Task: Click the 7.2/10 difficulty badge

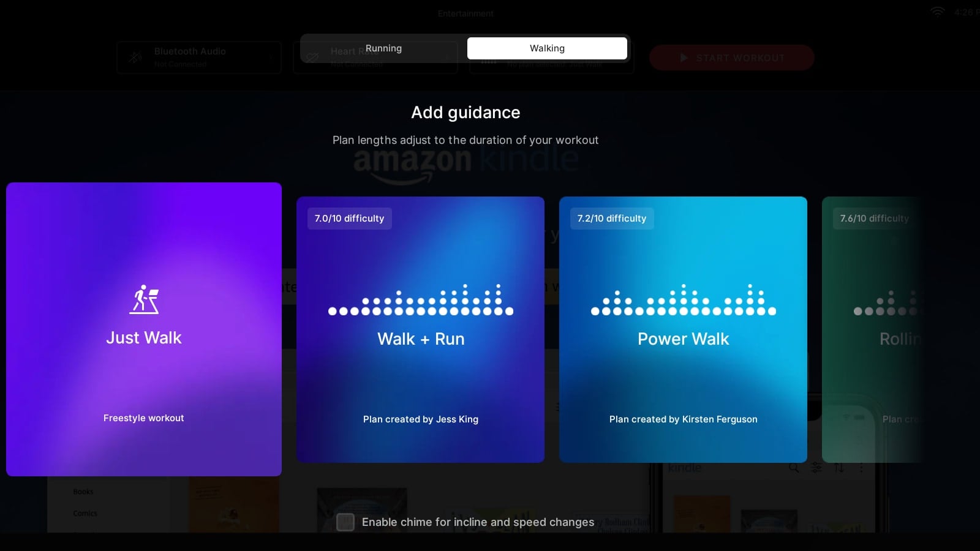Action: click(612, 219)
